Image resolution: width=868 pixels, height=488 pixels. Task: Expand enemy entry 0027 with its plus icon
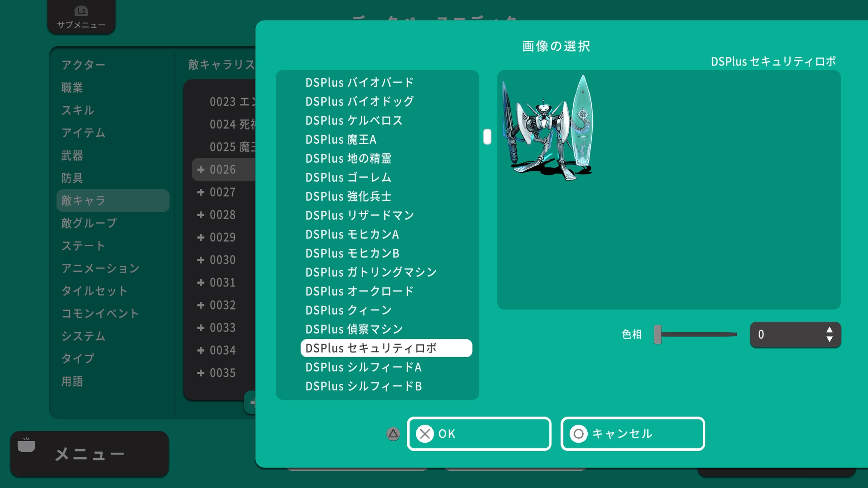coord(200,192)
